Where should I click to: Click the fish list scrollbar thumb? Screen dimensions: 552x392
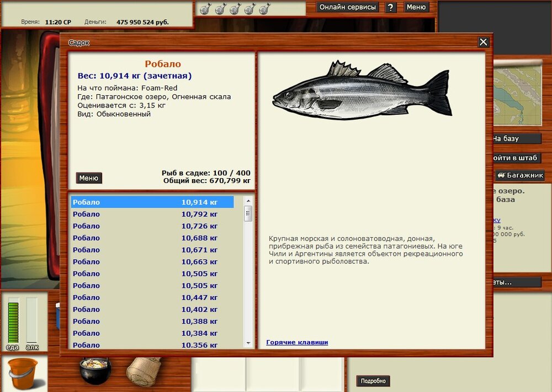point(248,214)
